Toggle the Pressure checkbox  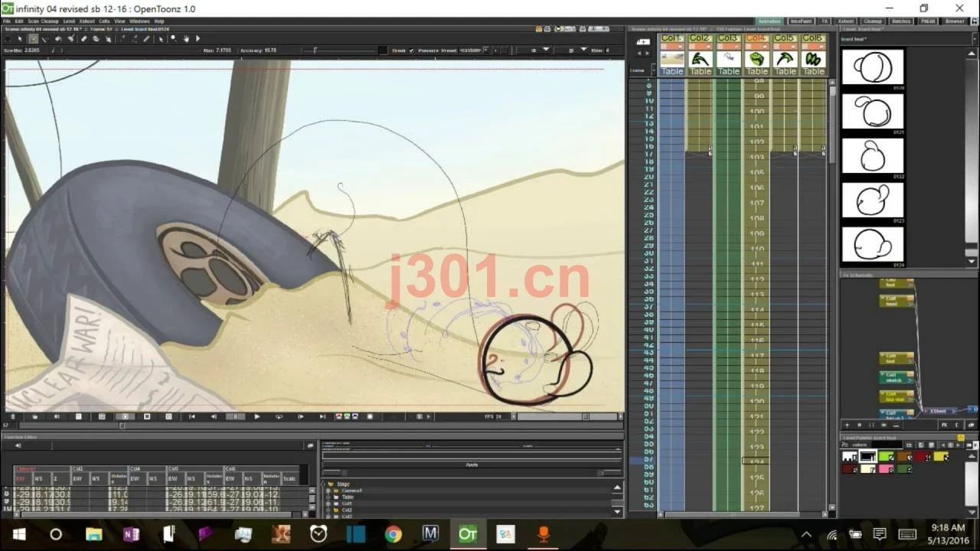click(x=411, y=51)
